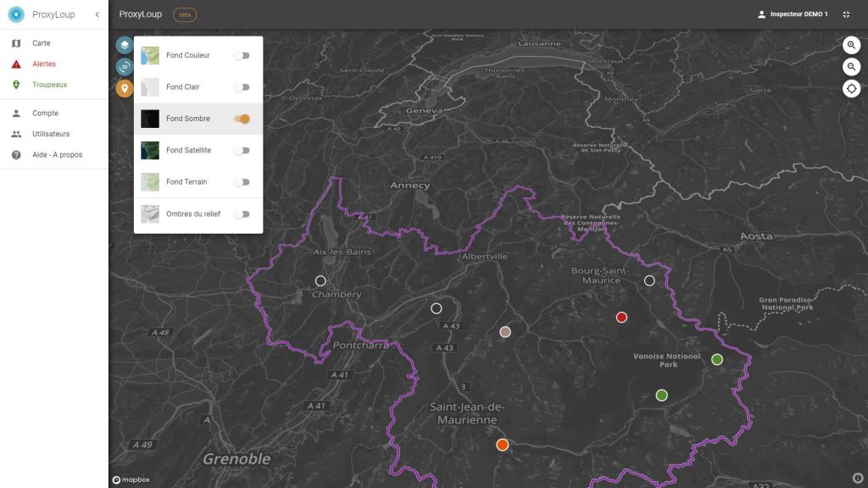Turn on Ombres du relief switch

[x=242, y=214]
